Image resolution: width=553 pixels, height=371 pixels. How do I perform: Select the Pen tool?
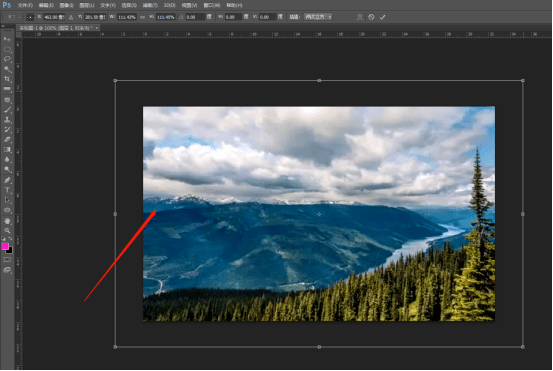coord(7,180)
